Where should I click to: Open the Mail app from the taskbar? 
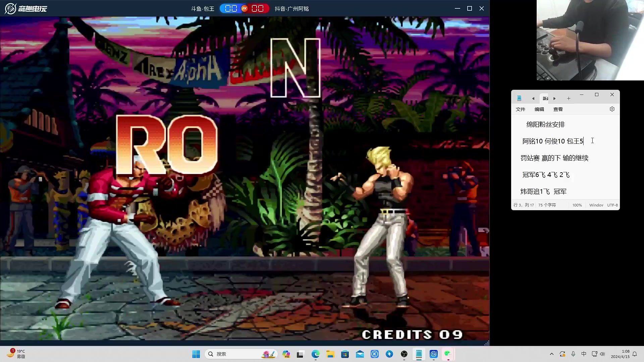[360, 354]
